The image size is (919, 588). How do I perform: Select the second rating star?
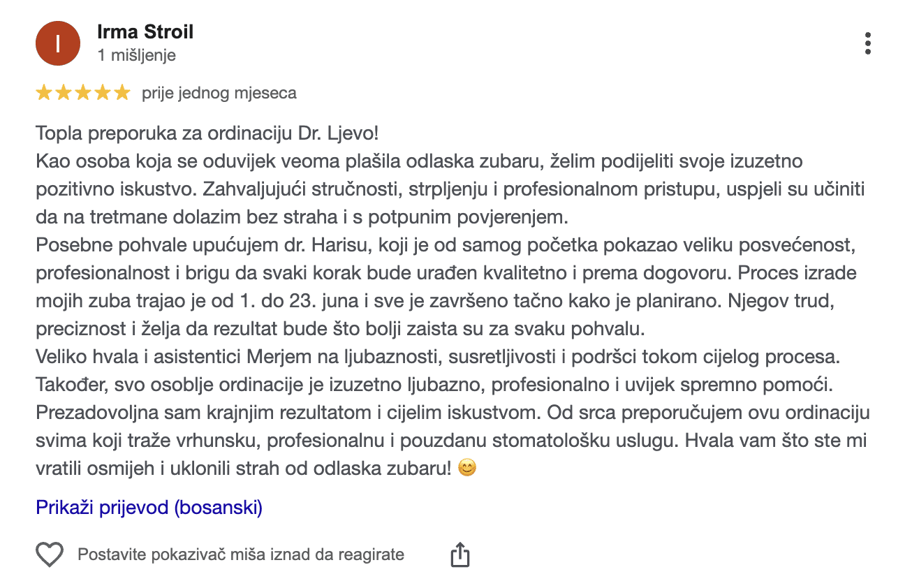(64, 92)
